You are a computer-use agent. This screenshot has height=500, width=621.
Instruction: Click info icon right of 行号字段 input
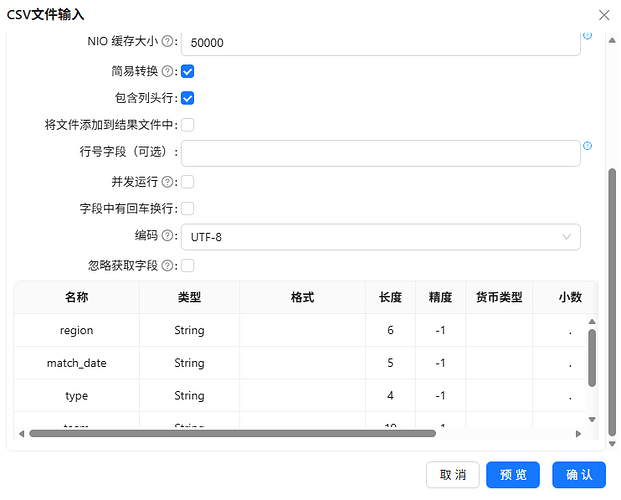587,146
